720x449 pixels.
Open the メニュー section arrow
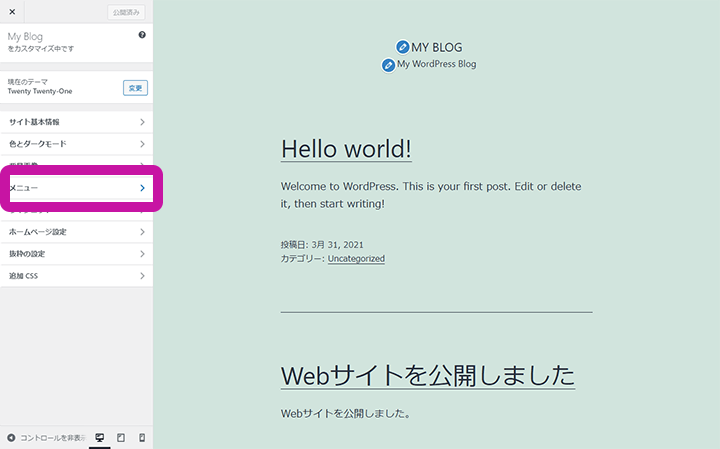[x=142, y=188]
